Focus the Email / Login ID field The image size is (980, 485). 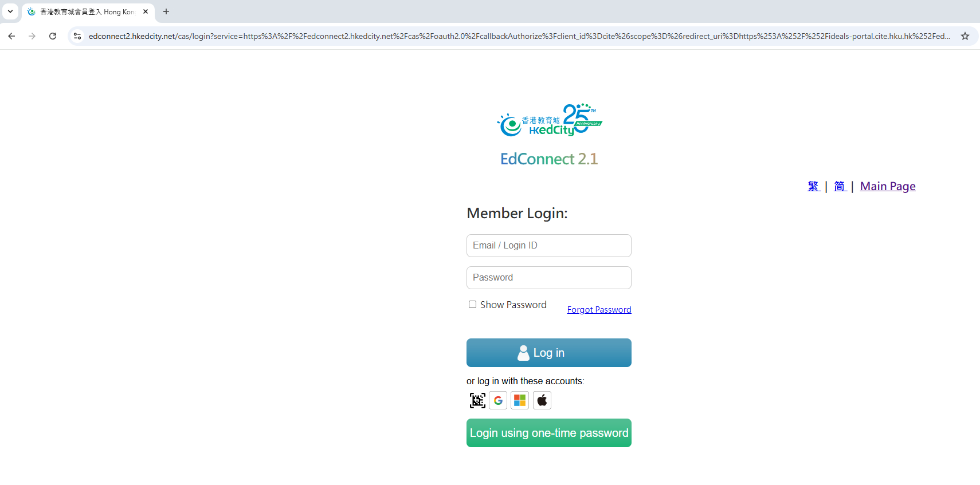549,246
